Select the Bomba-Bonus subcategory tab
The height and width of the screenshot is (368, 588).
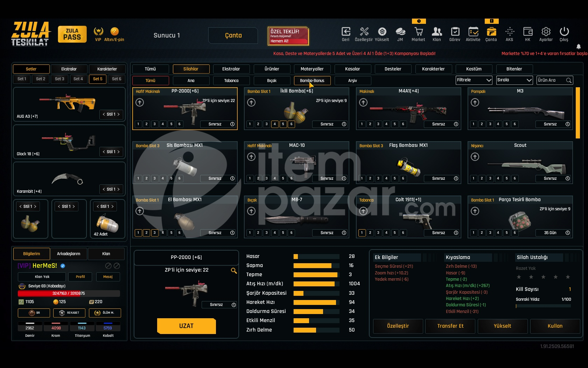click(312, 81)
